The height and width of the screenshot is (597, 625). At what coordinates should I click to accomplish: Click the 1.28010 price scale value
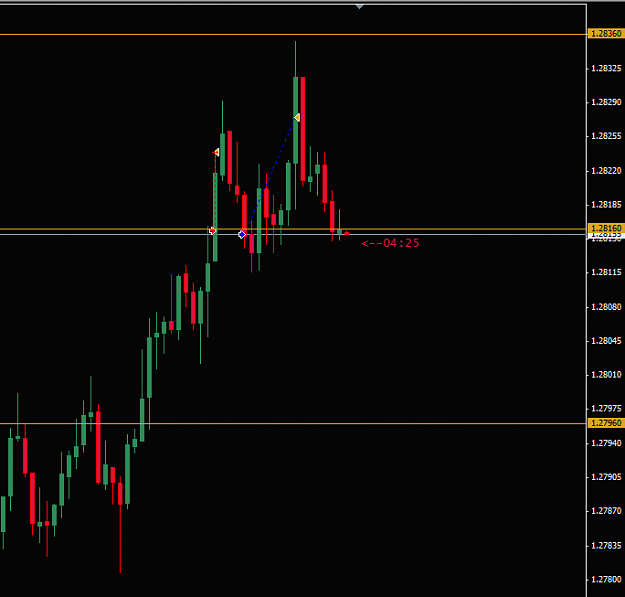(x=606, y=375)
